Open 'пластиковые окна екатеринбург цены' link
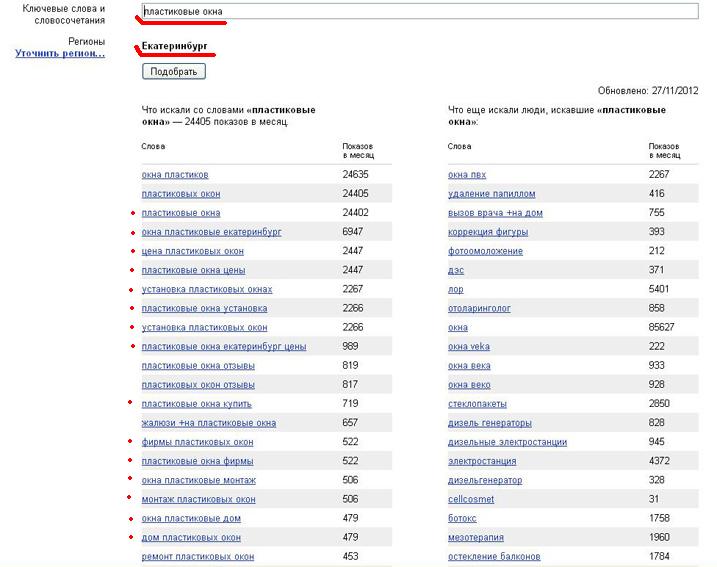Viewport: 717px width, 567px height. tap(224, 347)
